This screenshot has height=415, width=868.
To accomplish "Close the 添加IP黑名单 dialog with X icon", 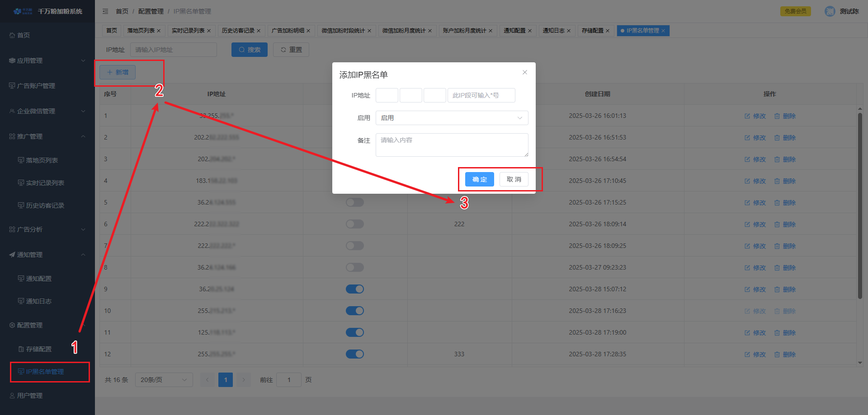I will (524, 72).
